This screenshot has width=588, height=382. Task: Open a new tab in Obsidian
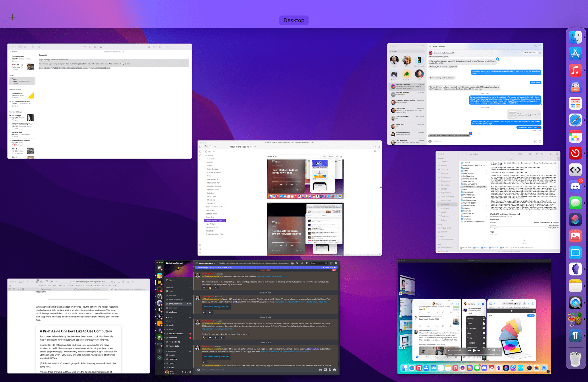click(255, 147)
